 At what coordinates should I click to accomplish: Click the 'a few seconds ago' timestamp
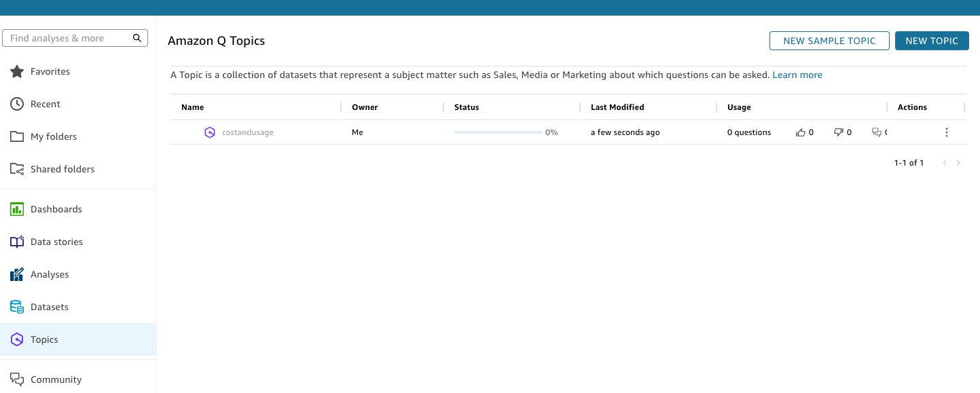tap(625, 132)
